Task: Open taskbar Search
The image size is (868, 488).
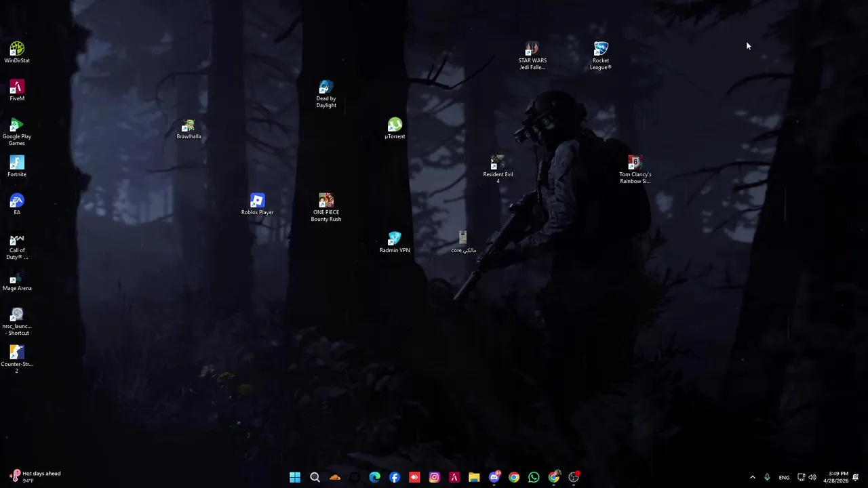Action: [x=315, y=477]
